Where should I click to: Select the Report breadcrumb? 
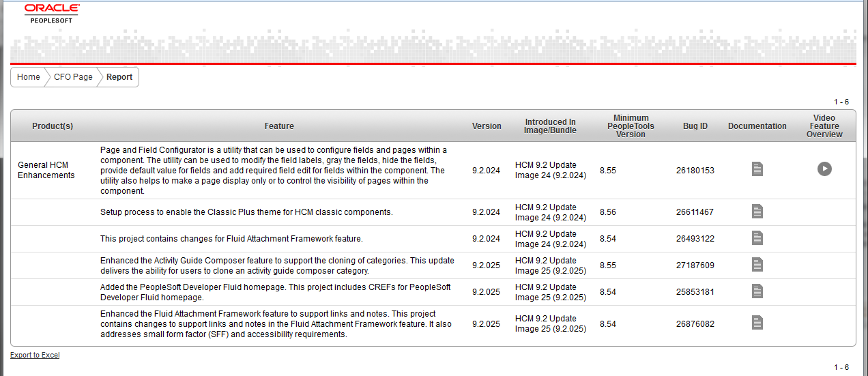(x=119, y=77)
